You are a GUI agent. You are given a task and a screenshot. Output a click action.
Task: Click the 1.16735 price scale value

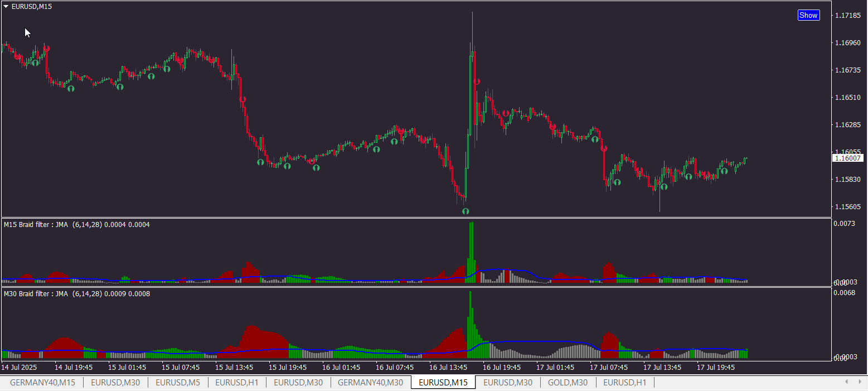tap(848, 70)
